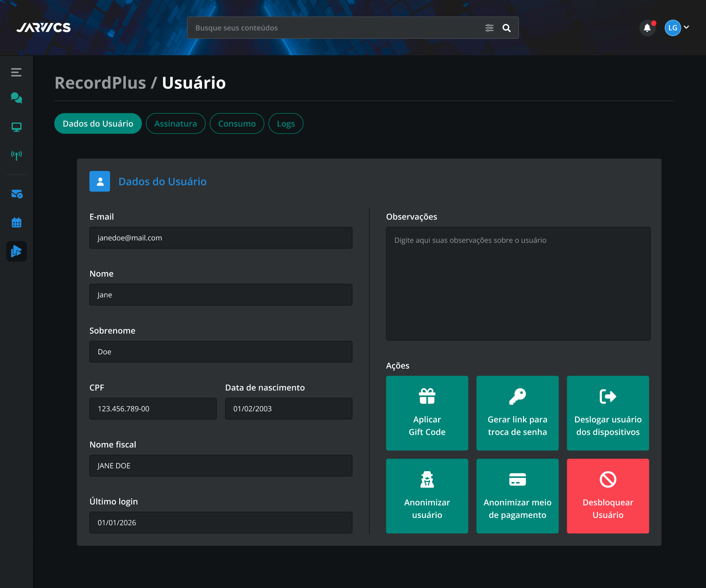Click the Nome fiscal field
Viewport: 706px width, 588px height.
tap(221, 466)
